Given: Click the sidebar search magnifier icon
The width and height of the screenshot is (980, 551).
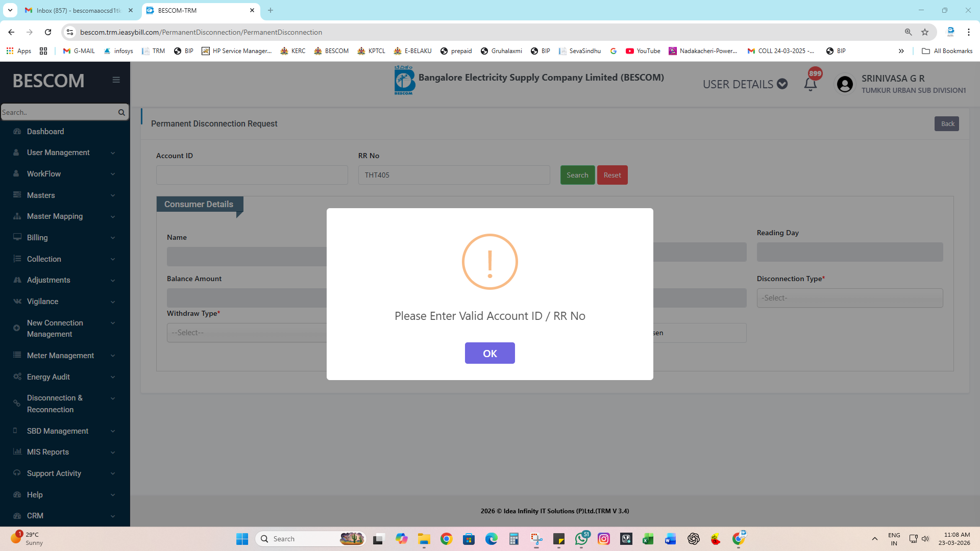Looking at the screenshot, I should click(x=121, y=112).
